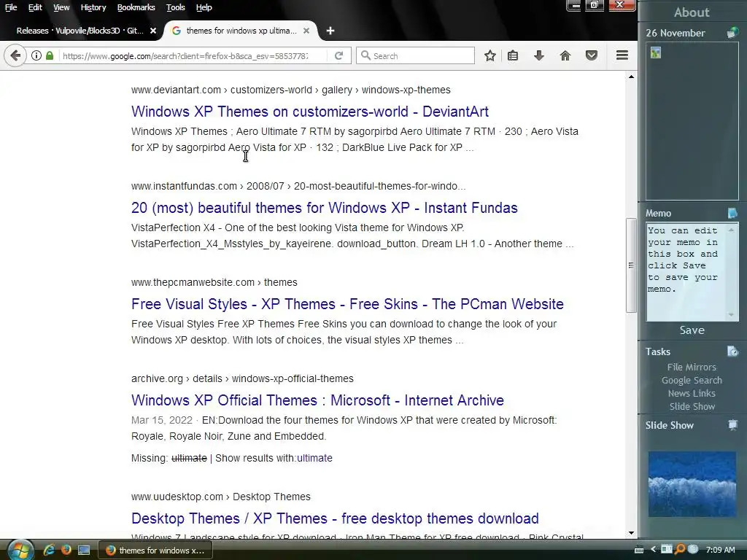Select the themes for windows xp tab
Screen dimensions: 747x560
click(241, 31)
